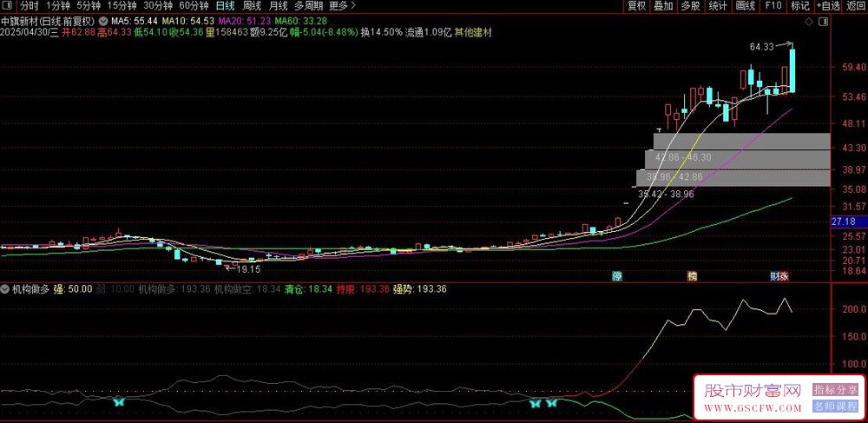Click the side panel toggle icon below 返回
868x423 pixels.
coord(823,22)
